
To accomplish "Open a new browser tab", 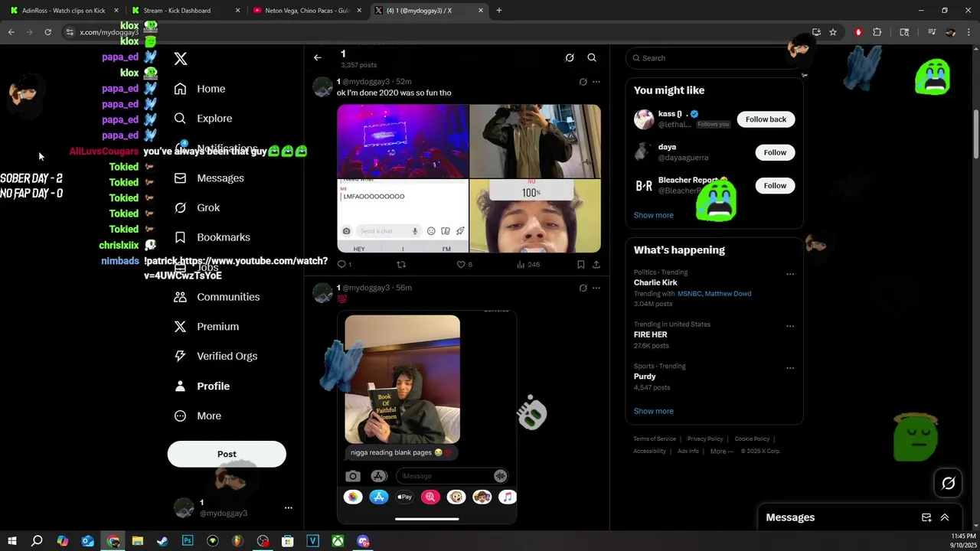I will (499, 11).
